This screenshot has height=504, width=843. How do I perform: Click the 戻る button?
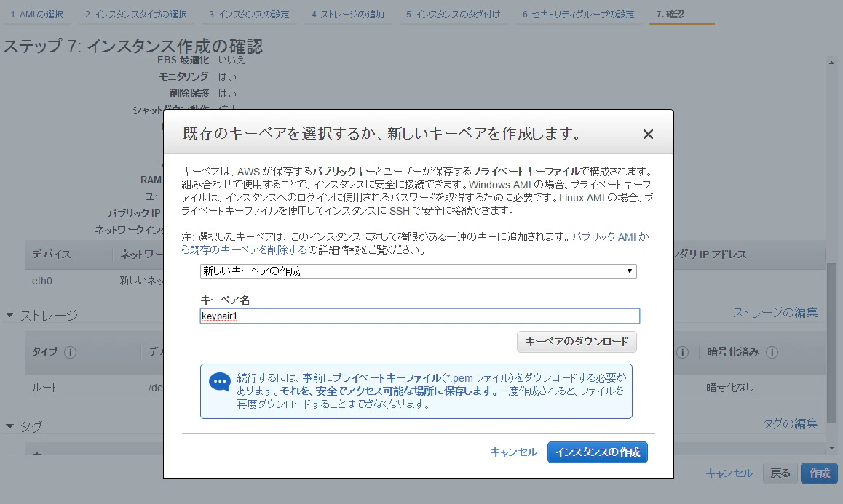pos(780,473)
